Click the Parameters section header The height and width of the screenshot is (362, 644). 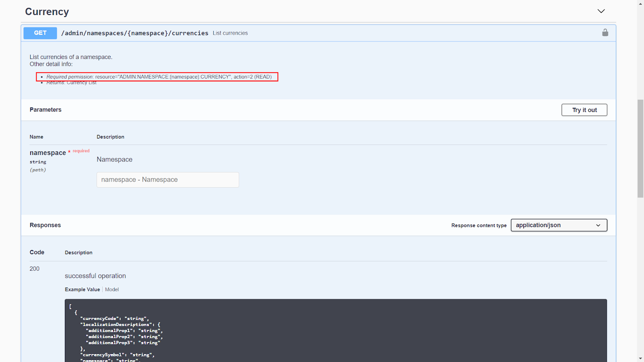45,110
